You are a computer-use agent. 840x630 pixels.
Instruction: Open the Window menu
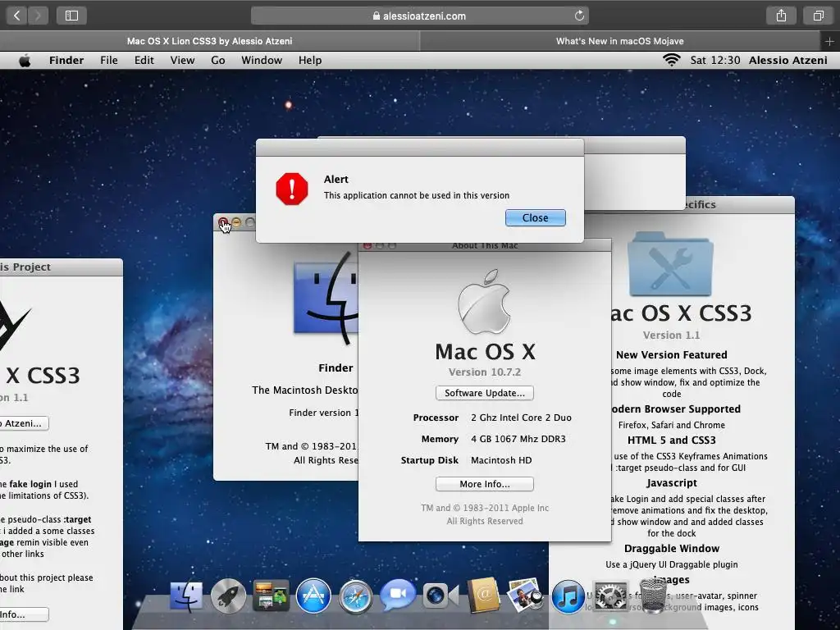click(262, 60)
